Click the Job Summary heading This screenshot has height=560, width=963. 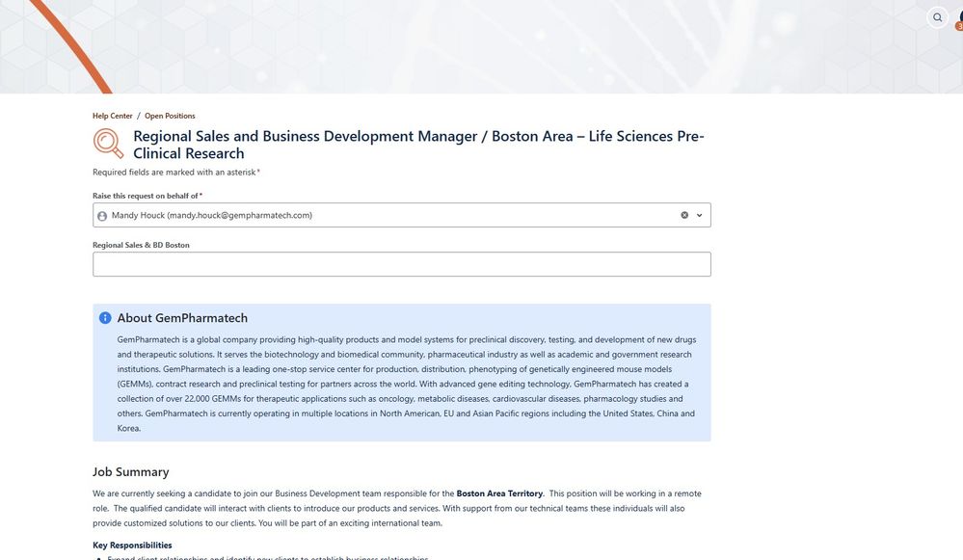(x=131, y=471)
